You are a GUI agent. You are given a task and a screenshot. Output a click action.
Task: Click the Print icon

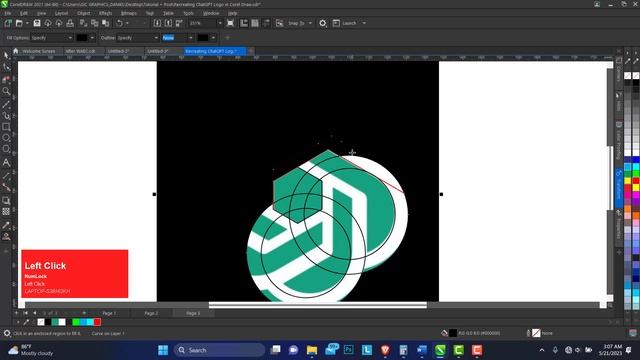coord(70,23)
